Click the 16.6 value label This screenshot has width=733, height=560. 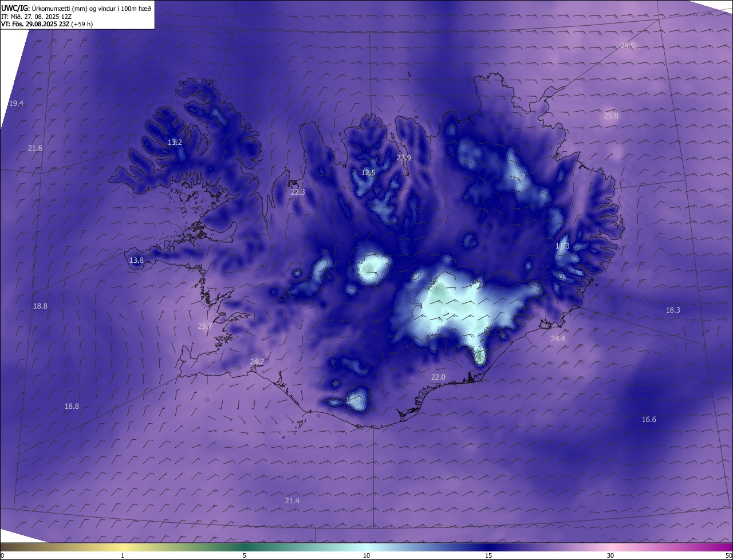coord(649,420)
